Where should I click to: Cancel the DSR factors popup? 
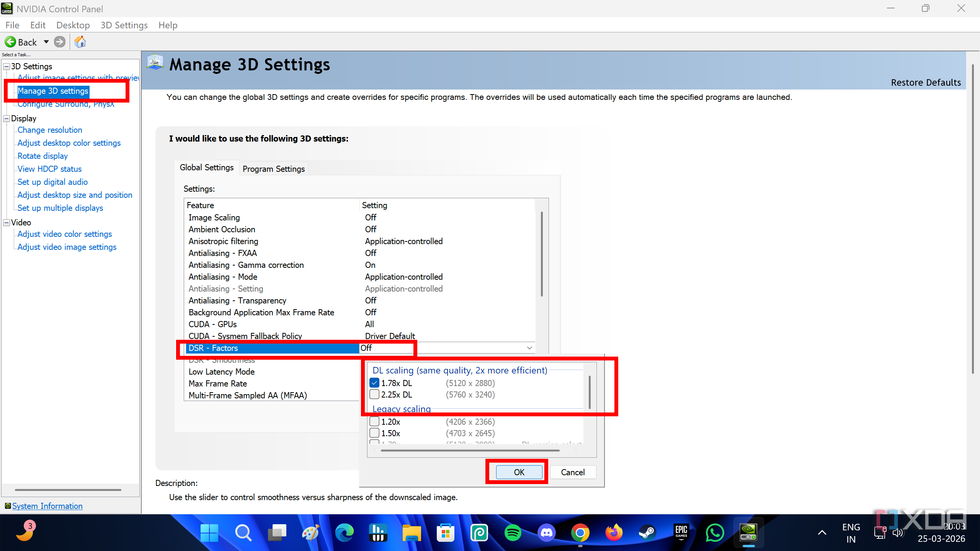point(573,472)
